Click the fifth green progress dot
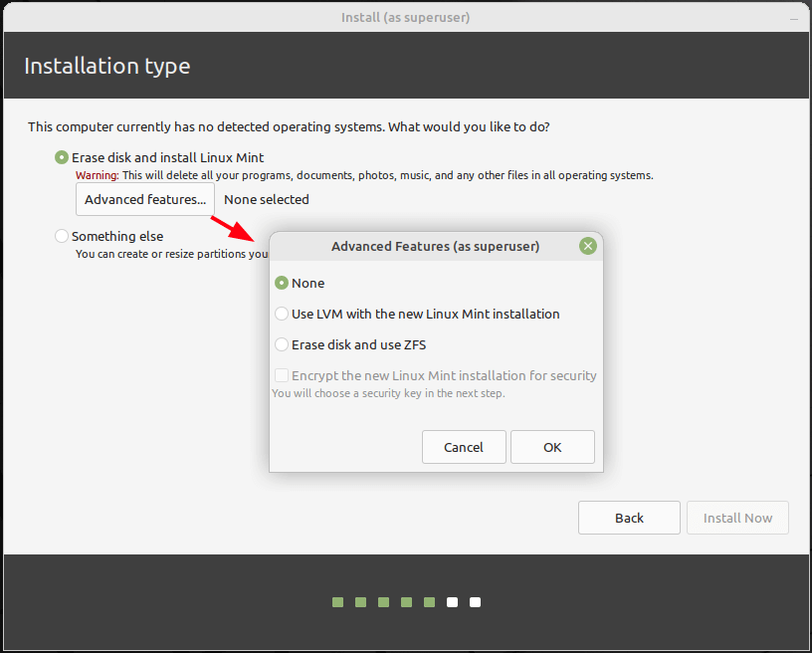The height and width of the screenshot is (653, 812). 429,602
